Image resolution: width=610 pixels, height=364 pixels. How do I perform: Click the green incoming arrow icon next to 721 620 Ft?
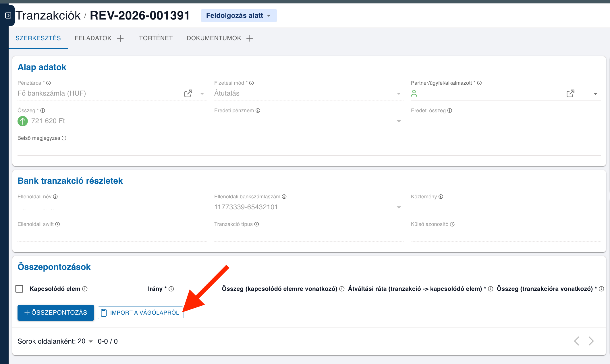[x=23, y=121]
